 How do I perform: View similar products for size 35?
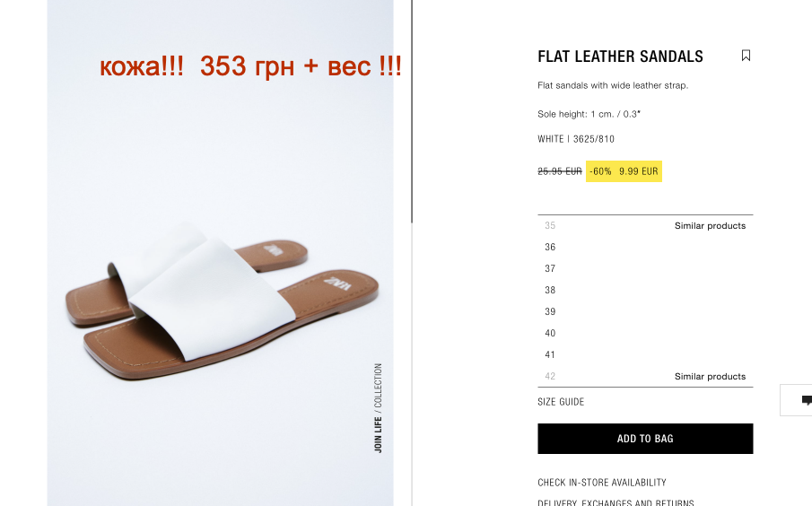point(710,226)
